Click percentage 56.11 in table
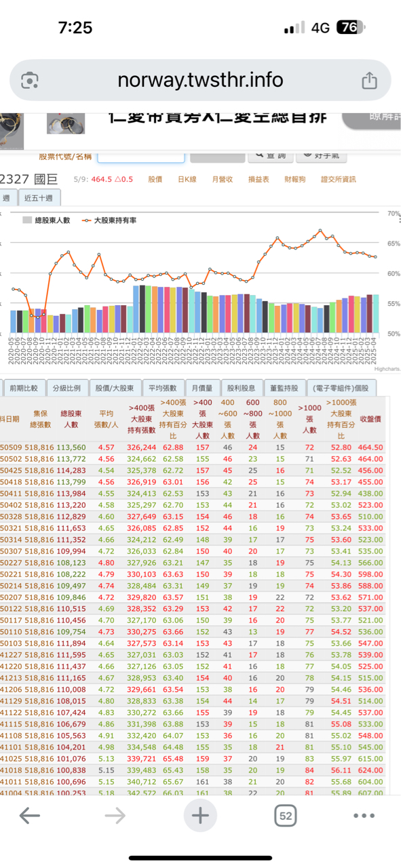Viewport: 401px width, 868px height. coord(341,770)
